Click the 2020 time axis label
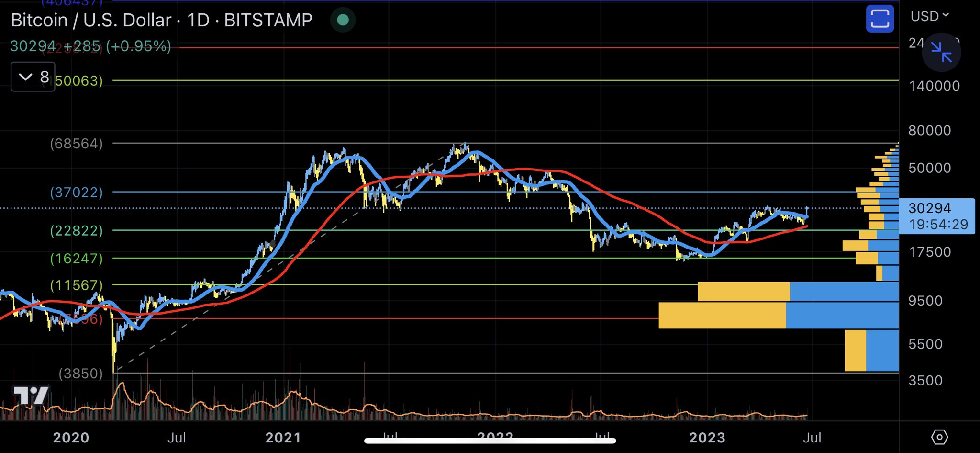 pyautogui.click(x=71, y=438)
